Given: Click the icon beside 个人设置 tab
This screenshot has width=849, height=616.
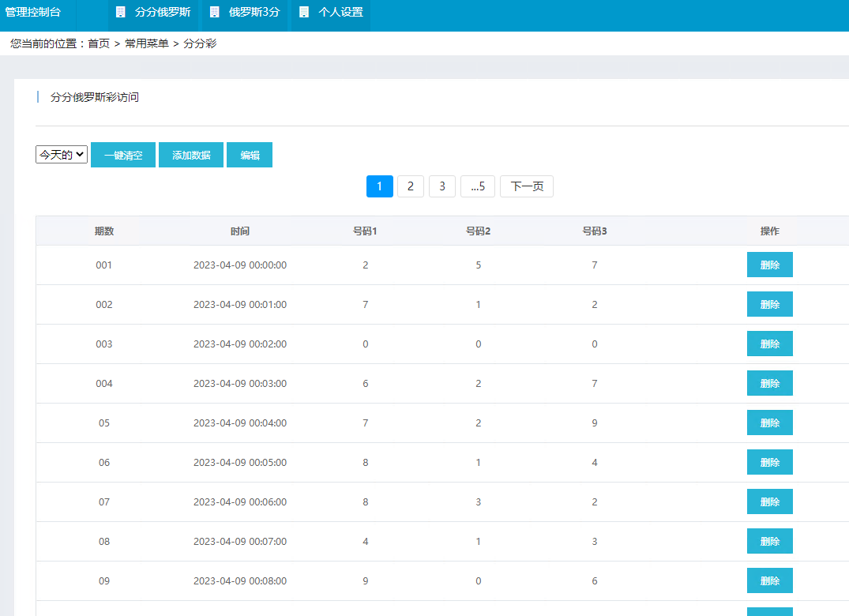Looking at the screenshot, I should [x=304, y=12].
